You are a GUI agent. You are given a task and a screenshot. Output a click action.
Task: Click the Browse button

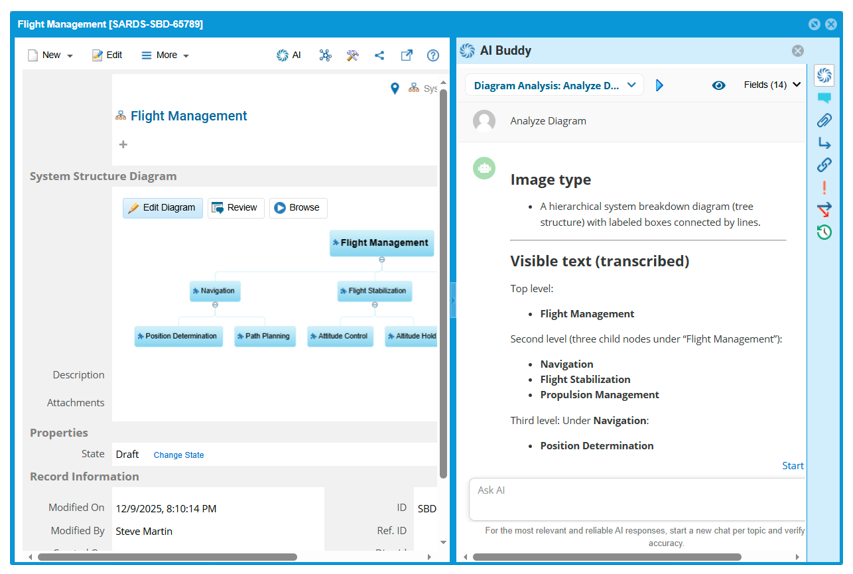(298, 208)
